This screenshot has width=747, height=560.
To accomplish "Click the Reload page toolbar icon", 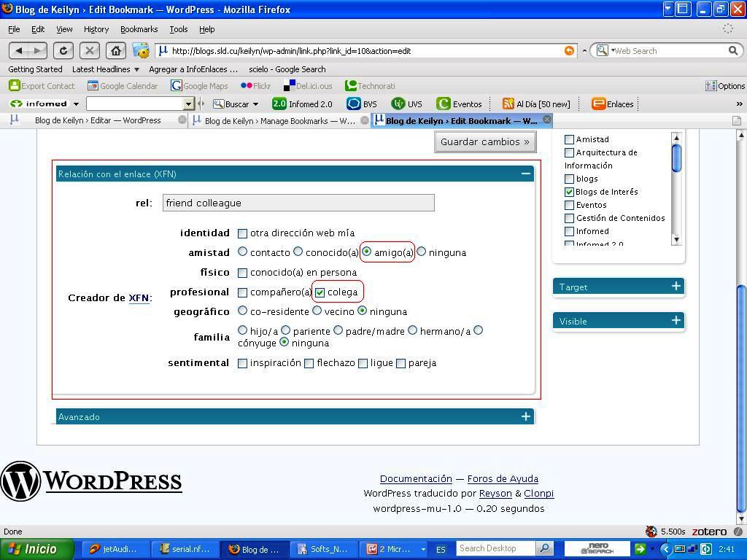I will click(63, 50).
